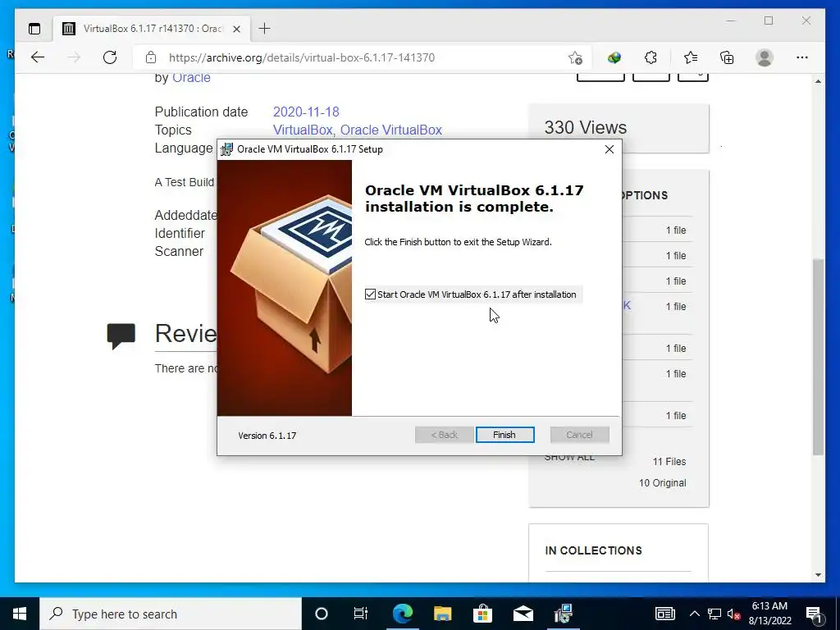Open the Oracle author link

[191, 78]
